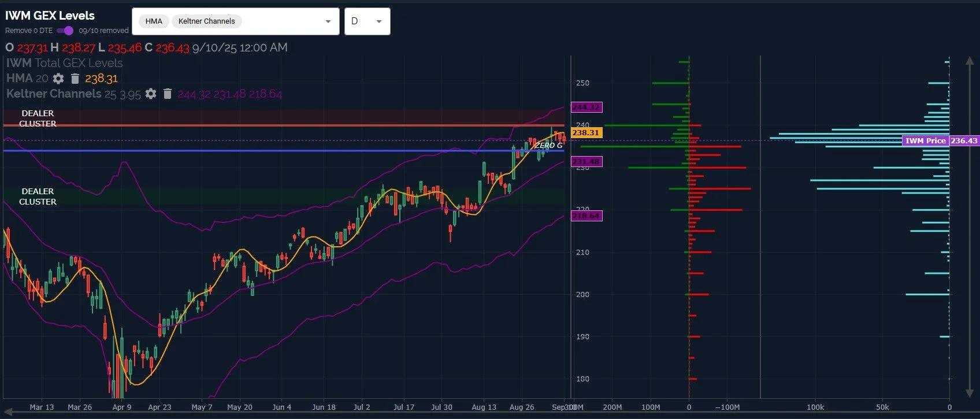Click the IWM Price 236.43 tag
Viewport: 980px width, 419px height.
click(941, 140)
